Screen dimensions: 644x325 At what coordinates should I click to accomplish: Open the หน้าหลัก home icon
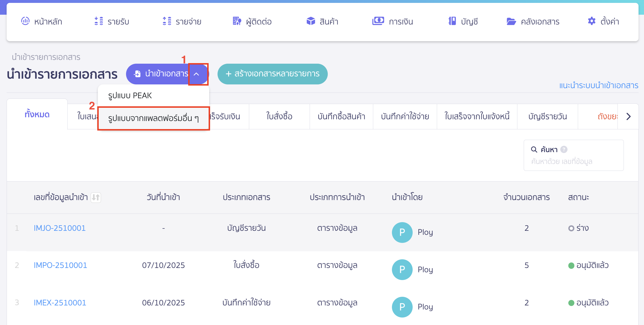[25, 21]
